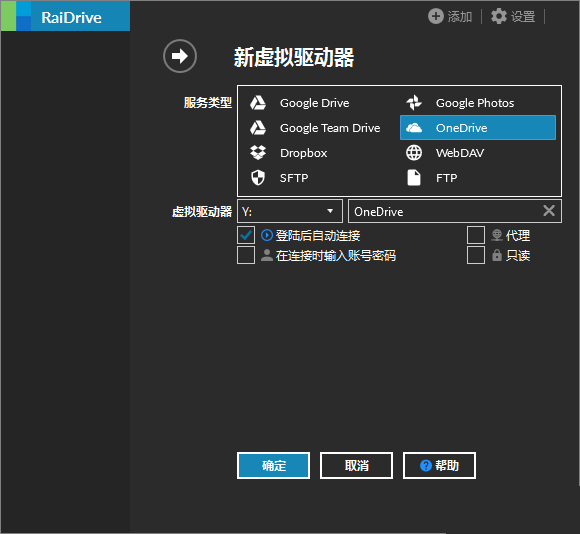580x534 pixels.
Task: Click the circled arrow icon beside the title
Action: pos(180,56)
